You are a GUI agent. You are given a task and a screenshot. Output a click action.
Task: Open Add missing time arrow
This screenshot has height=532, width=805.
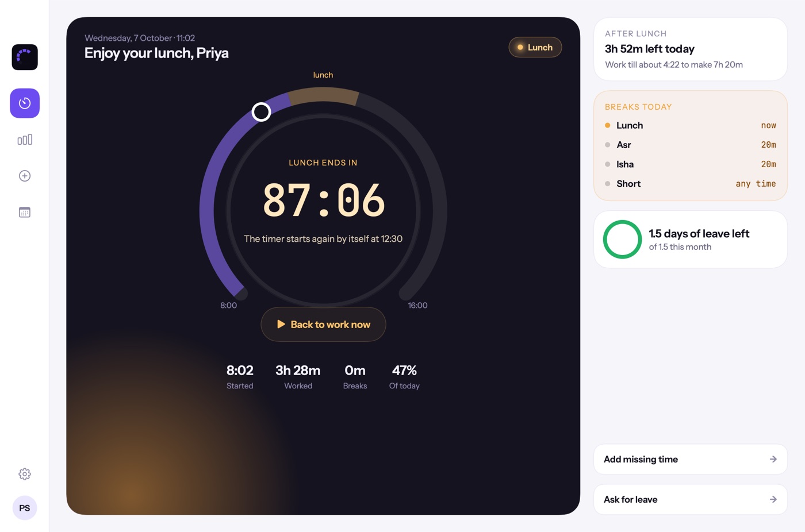(x=773, y=459)
